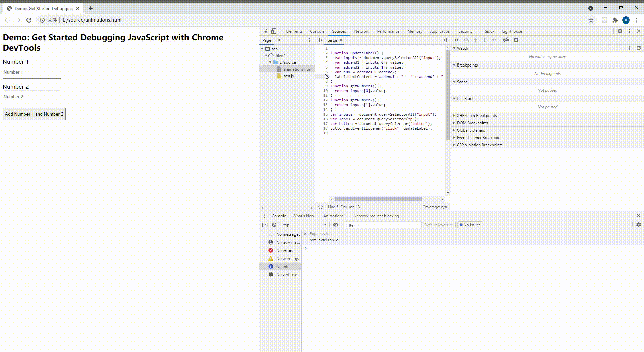The height and width of the screenshot is (352, 644).
Task: Open the drawer's three-dot more tools menu
Action: pyautogui.click(x=265, y=216)
